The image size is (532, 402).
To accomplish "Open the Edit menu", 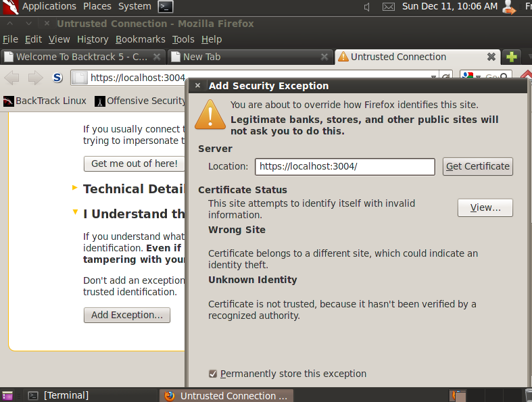I will 33,39.
